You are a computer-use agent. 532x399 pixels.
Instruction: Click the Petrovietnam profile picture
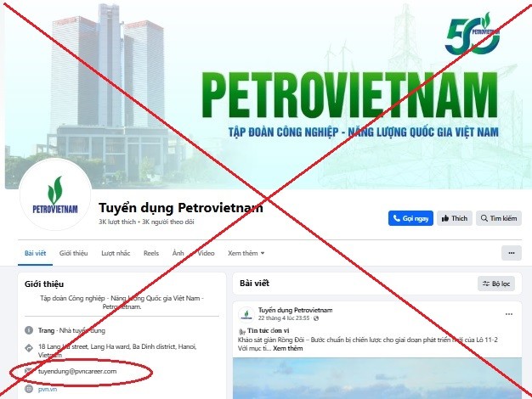pos(55,194)
